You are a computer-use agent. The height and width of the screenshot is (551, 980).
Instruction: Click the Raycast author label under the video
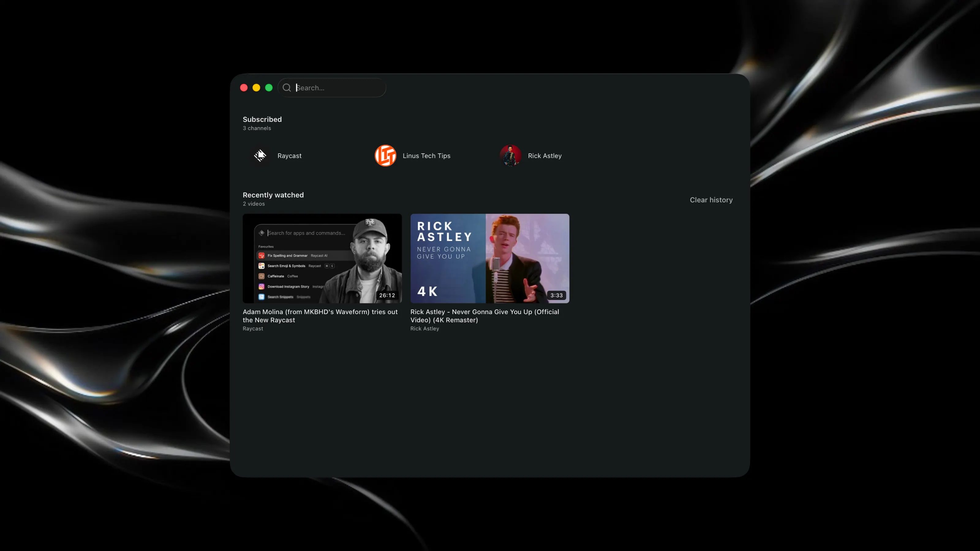[253, 328]
